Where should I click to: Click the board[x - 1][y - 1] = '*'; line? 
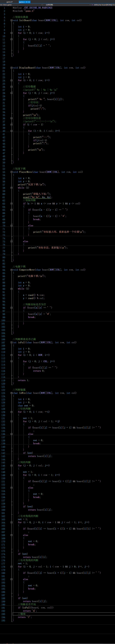click(x=50, y=216)
